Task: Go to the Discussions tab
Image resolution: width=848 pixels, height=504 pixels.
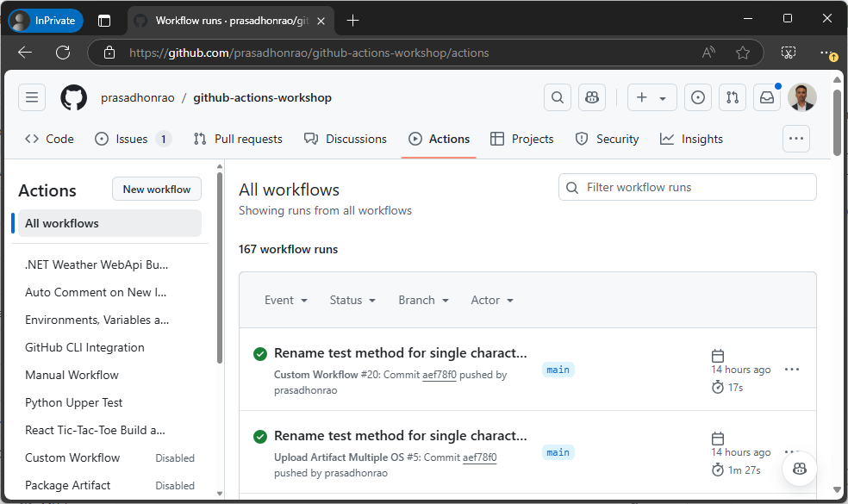Action: point(345,139)
